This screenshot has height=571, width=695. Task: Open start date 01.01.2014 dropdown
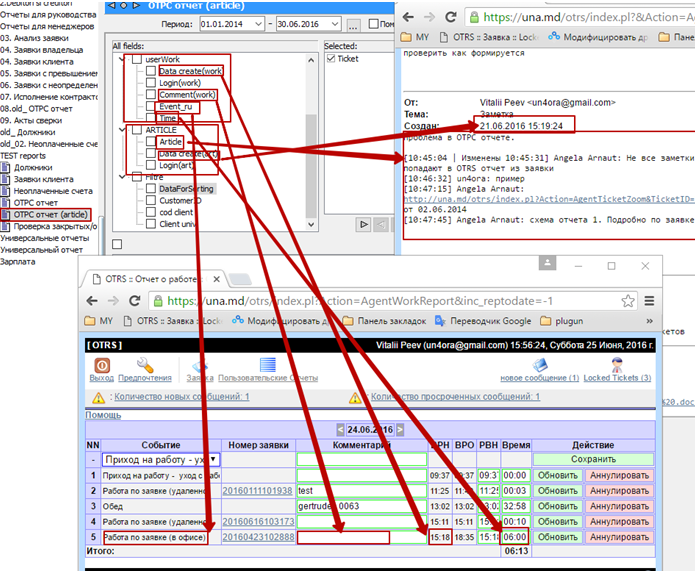[258, 24]
